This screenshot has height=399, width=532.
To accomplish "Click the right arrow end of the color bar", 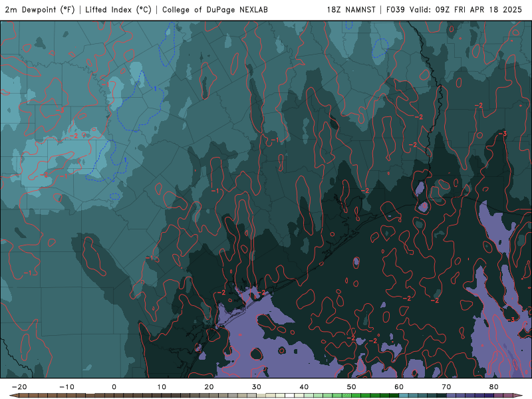I will click(x=519, y=396).
